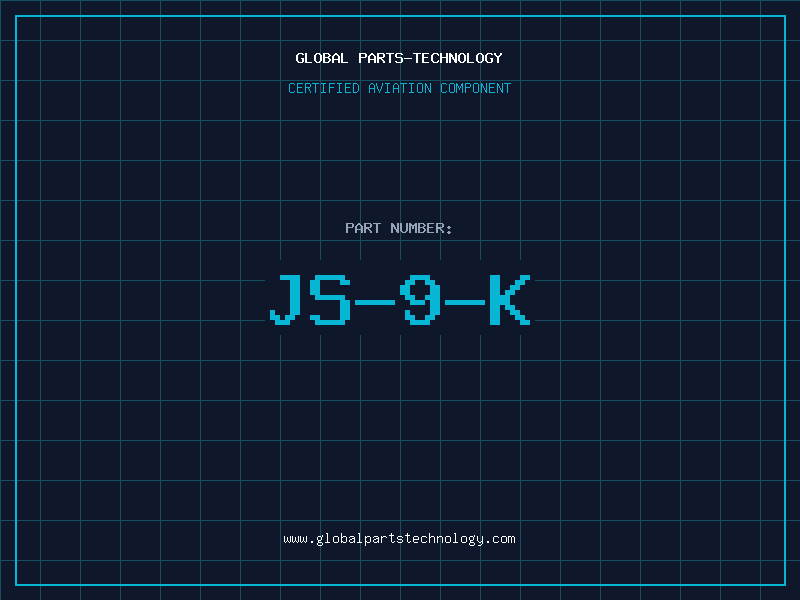Click the dash between 9 and K
The image size is (800, 600).
(464, 300)
